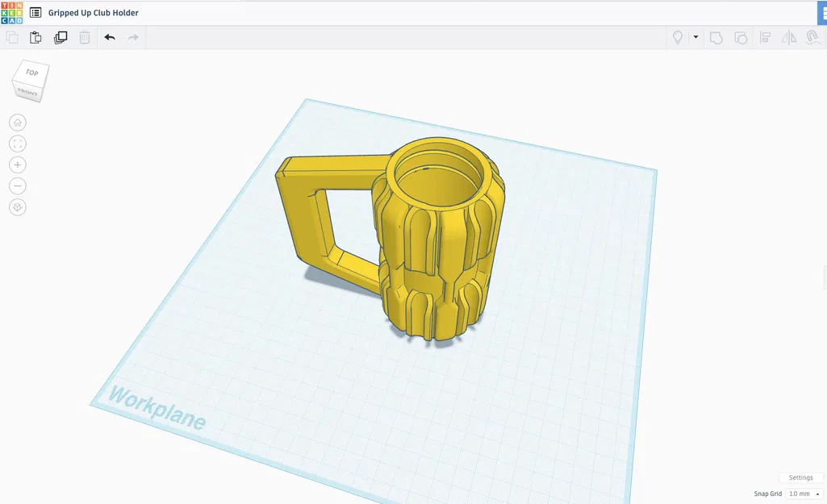The width and height of the screenshot is (827, 504).
Task: Zoom in with plus button
Action: pos(18,165)
